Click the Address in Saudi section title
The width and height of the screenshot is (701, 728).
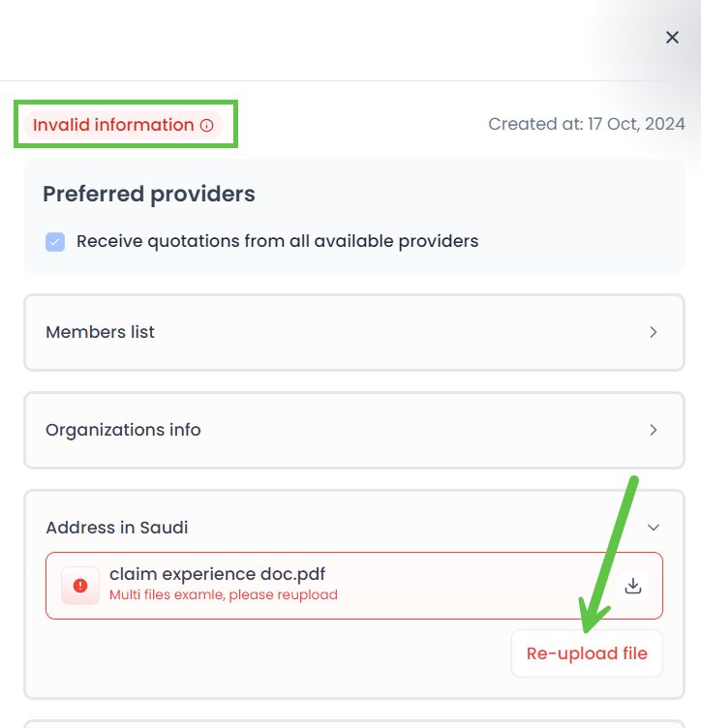pos(117,528)
